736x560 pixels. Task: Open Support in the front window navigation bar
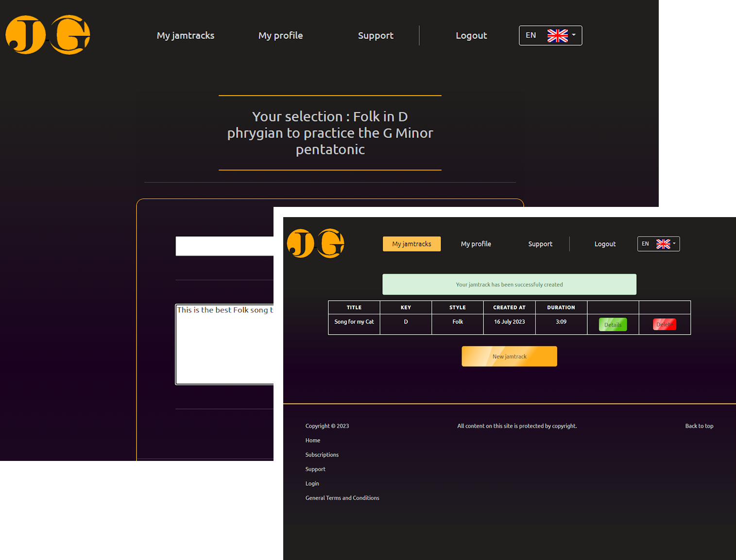(540, 244)
